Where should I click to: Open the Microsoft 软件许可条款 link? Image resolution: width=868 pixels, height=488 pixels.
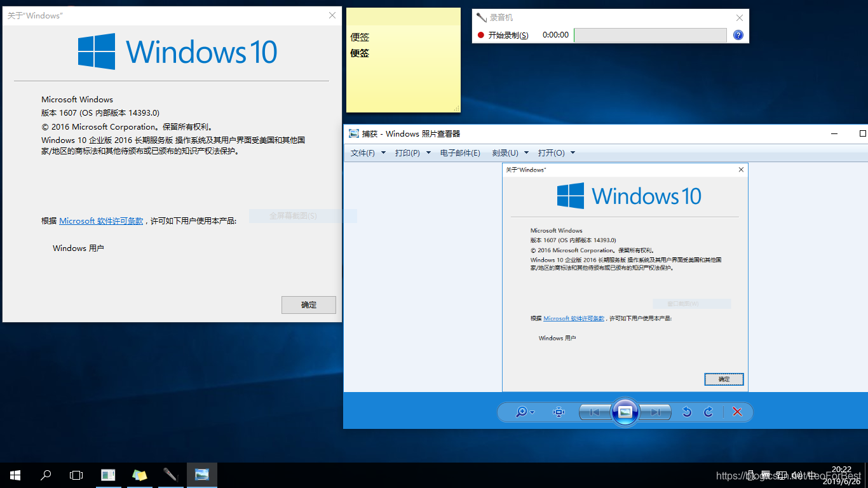[x=101, y=221]
